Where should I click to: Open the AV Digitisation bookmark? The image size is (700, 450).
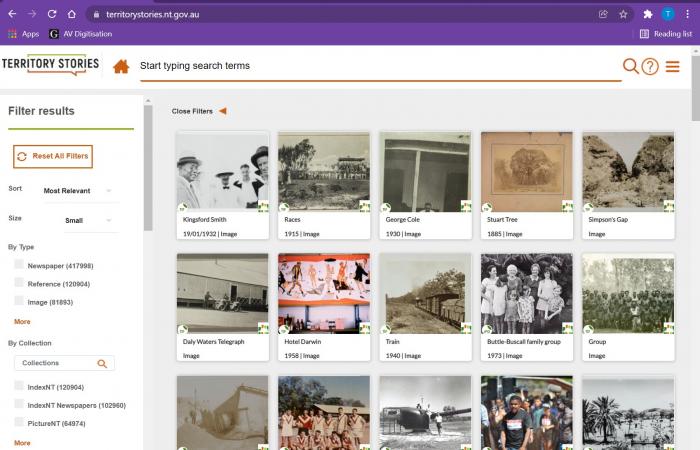point(81,34)
